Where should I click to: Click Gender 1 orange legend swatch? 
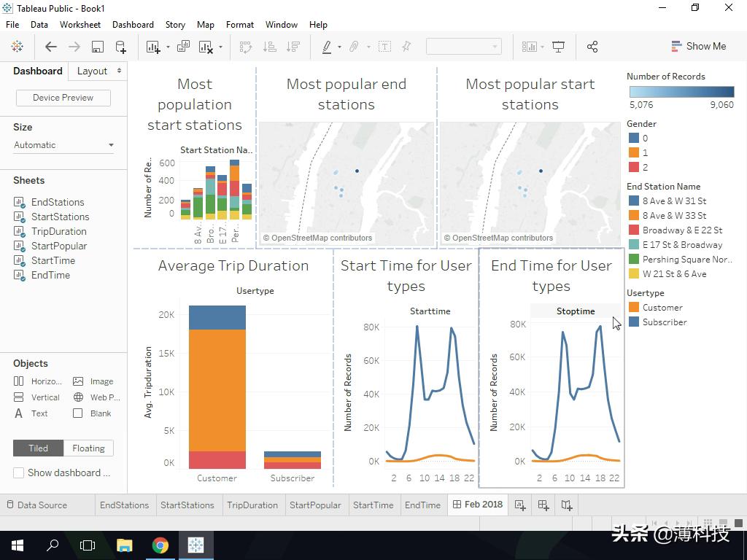pos(634,153)
